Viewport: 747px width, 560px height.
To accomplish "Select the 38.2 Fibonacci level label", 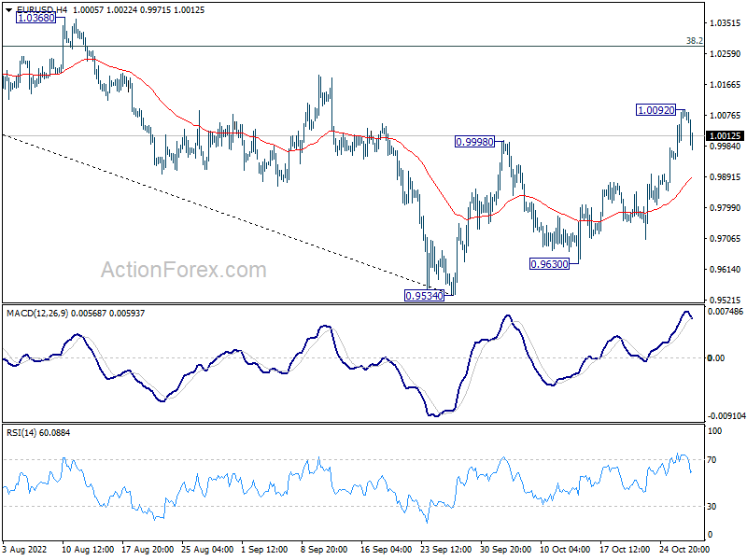I will click(694, 41).
